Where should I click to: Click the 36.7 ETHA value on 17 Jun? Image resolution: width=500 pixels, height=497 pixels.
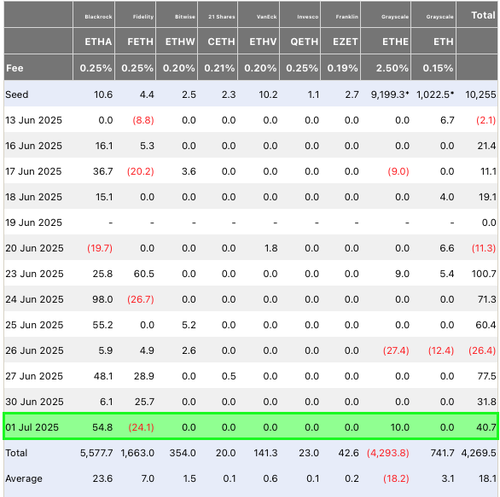(x=103, y=172)
